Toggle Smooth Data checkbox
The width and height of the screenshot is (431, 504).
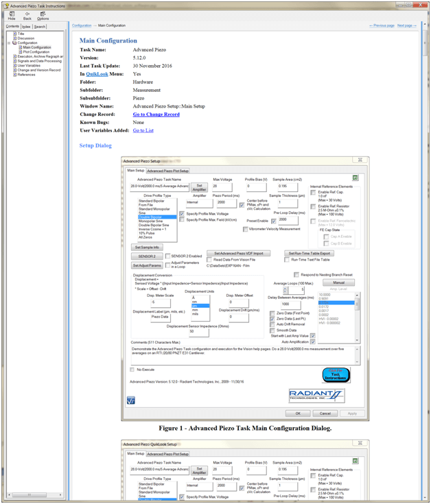pos(272,331)
